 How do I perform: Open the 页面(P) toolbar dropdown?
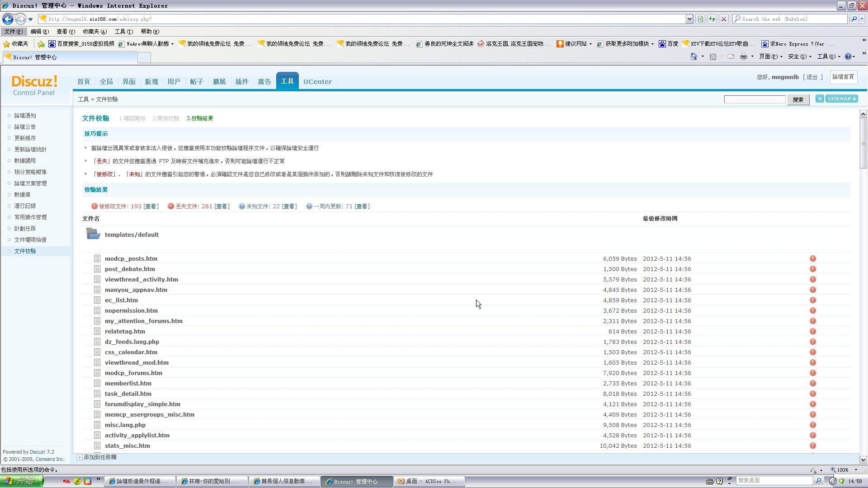pyautogui.click(x=771, y=56)
